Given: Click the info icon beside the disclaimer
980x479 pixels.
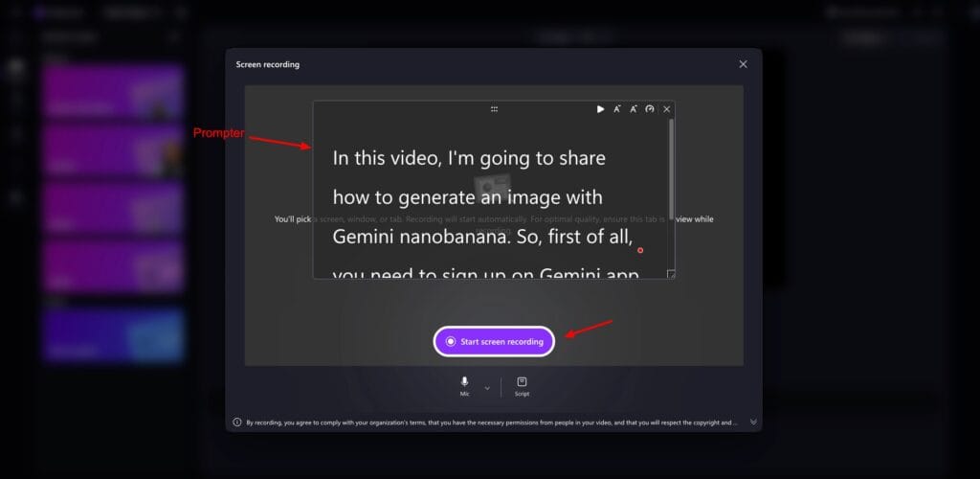Looking at the screenshot, I should click(237, 422).
